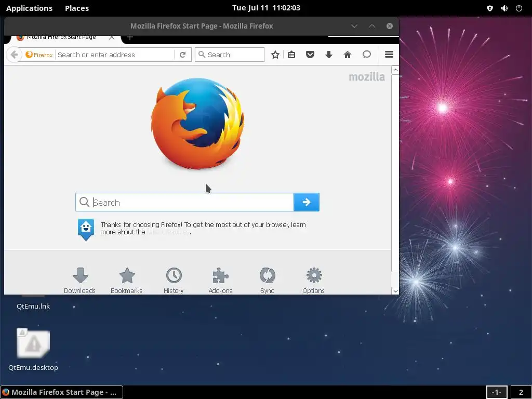Image resolution: width=532 pixels, height=399 pixels.
Task: Open Bookmarks from start page shortcuts
Action: pyautogui.click(x=127, y=281)
